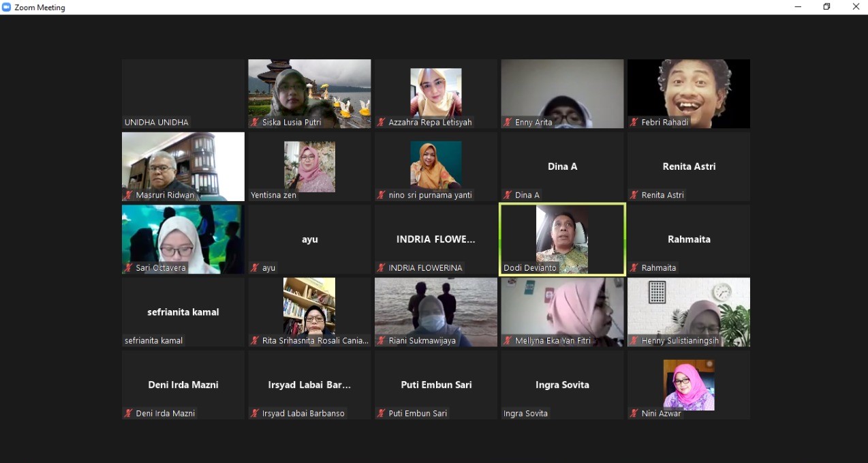Viewport: 868px width, 463px height.
Task: Click the large "Rahmaita" centered name
Action: [x=689, y=239]
